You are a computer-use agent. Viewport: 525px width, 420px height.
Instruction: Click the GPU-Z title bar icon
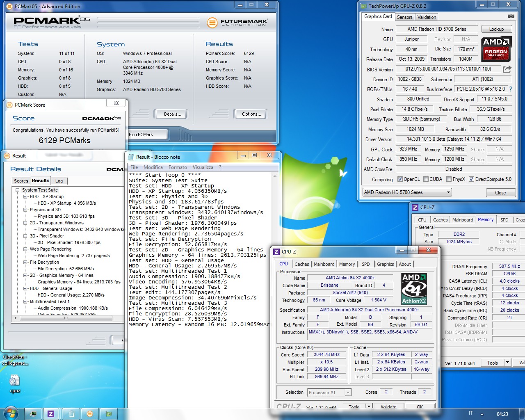[363, 6]
